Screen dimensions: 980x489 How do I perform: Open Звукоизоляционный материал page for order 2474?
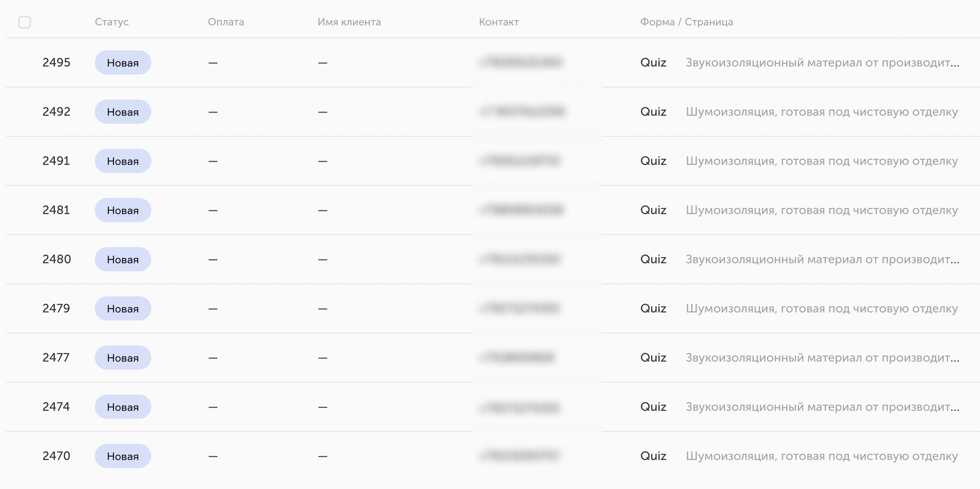pyautogui.click(x=823, y=407)
